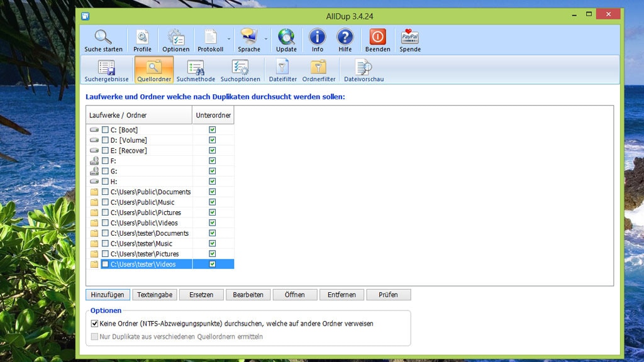The width and height of the screenshot is (644, 362).
Task: Open the Hilfe question mark icon
Action: (x=345, y=37)
